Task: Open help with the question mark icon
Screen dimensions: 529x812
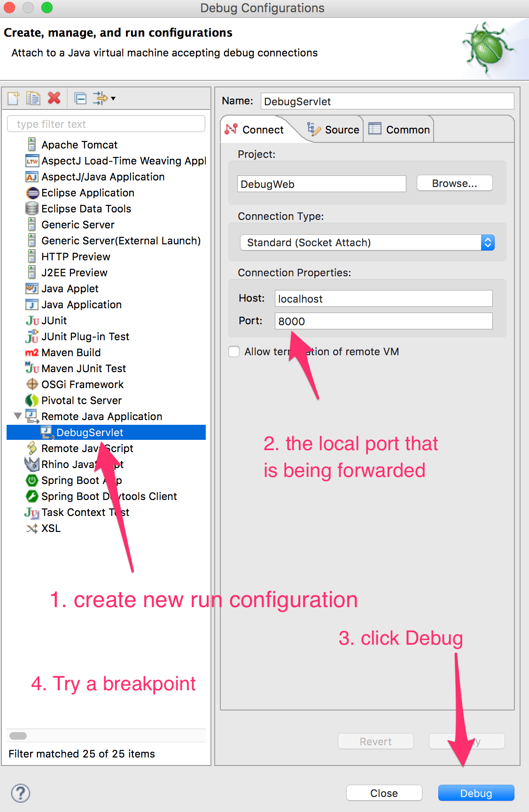Action: [x=20, y=793]
